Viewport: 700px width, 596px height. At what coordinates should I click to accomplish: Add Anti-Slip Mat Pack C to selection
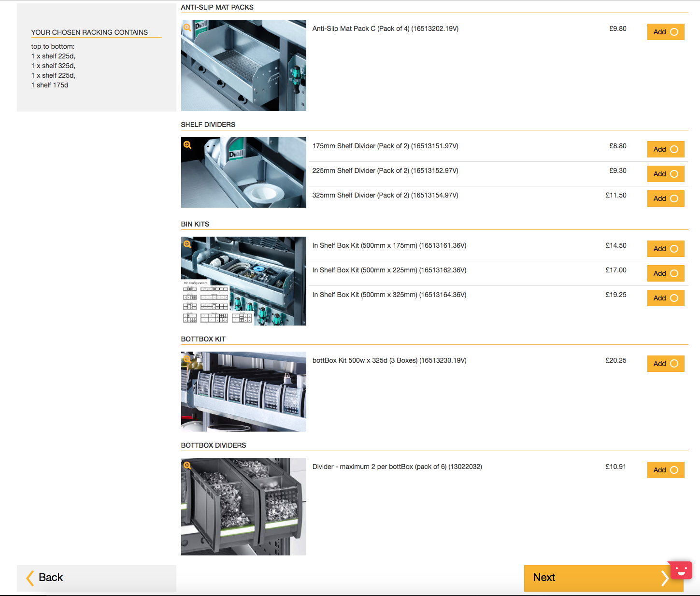point(665,32)
